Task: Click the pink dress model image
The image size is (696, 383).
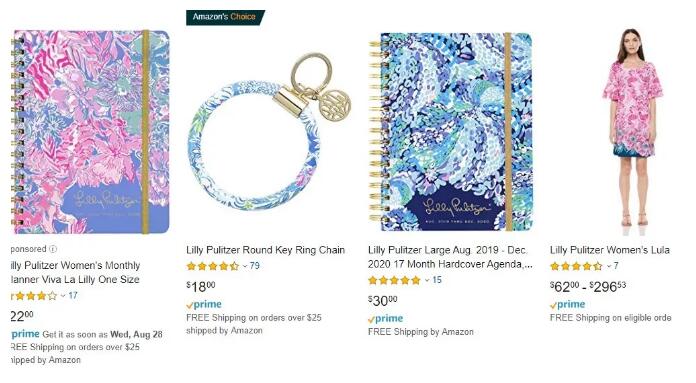Action: tap(632, 128)
